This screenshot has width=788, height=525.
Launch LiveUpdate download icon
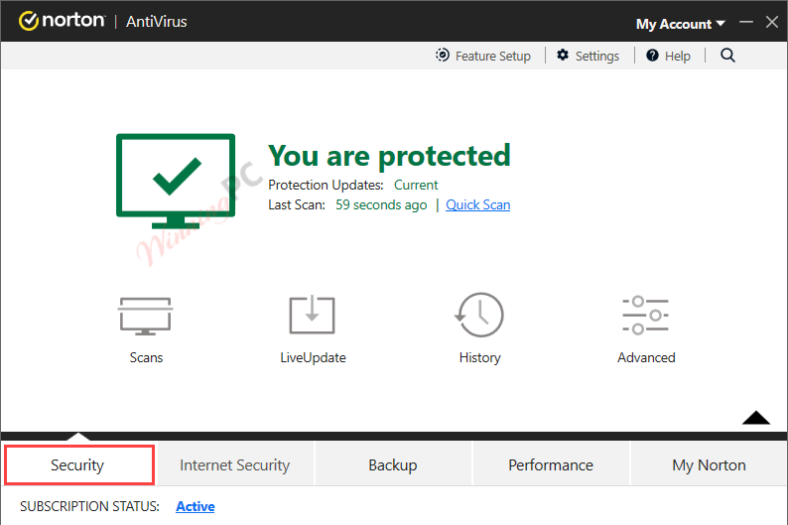312,314
